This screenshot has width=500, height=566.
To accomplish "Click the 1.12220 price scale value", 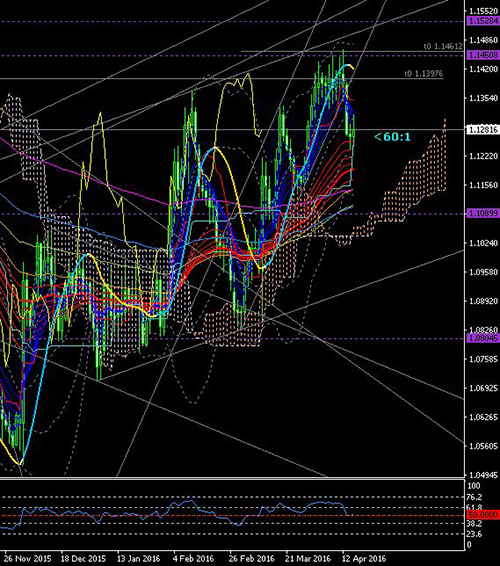I will [x=483, y=156].
